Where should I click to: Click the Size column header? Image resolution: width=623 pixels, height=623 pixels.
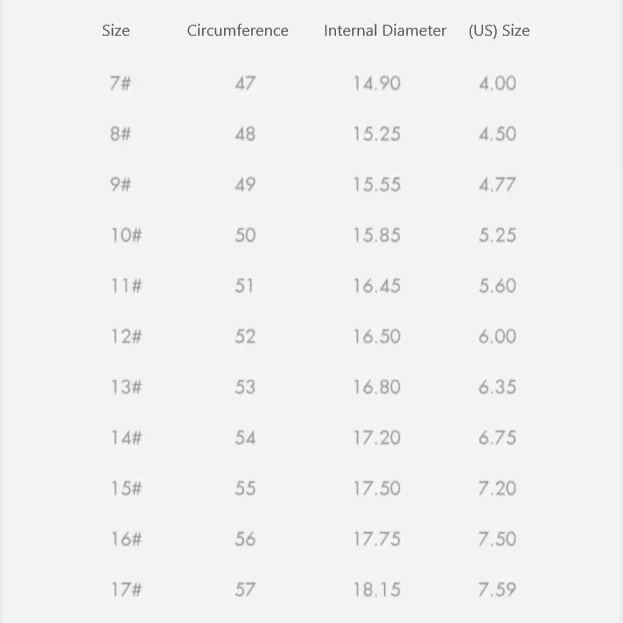116,31
